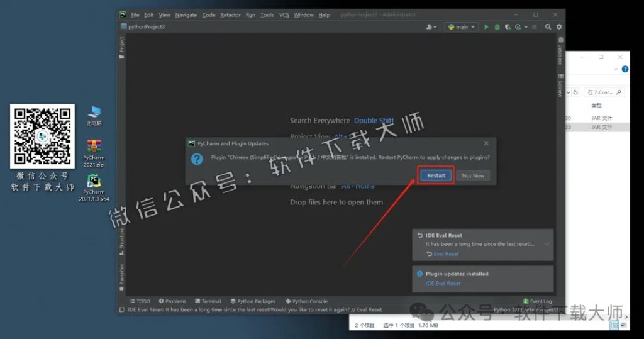Screen dimensions: 644x339
Task: Open the Project tool window
Action: click(x=121, y=47)
